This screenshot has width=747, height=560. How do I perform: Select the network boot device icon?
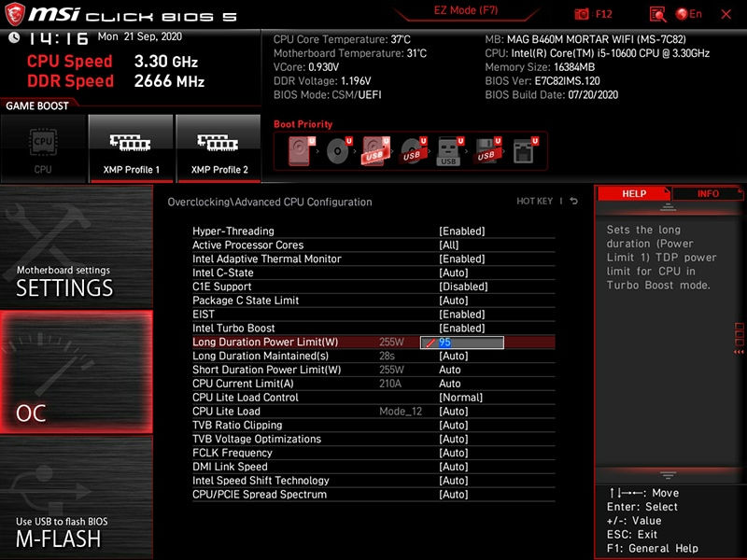pos(525,151)
